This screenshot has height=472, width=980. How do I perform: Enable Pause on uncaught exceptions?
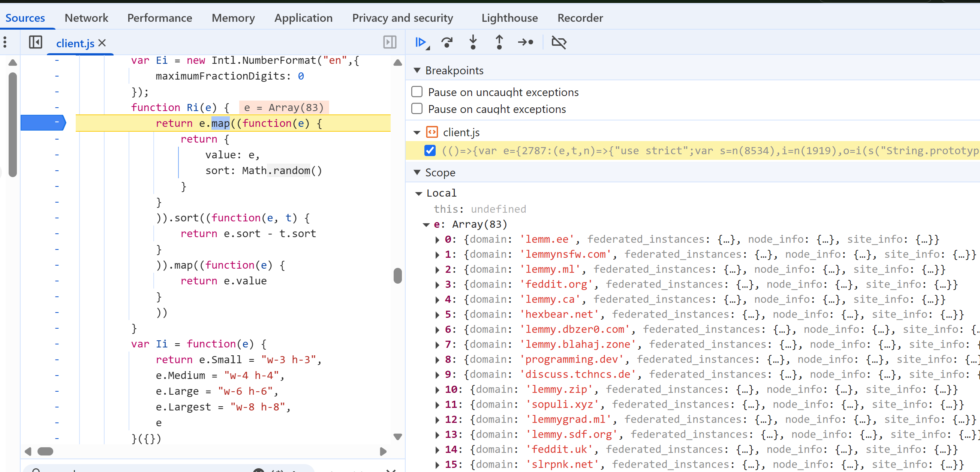pos(417,92)
